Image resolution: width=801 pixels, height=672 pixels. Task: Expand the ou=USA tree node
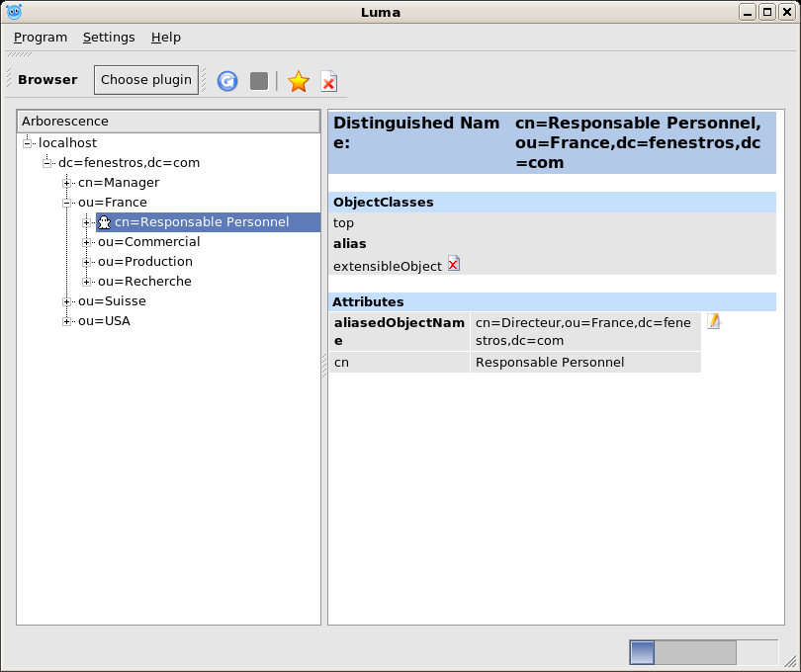pos(67,321)
